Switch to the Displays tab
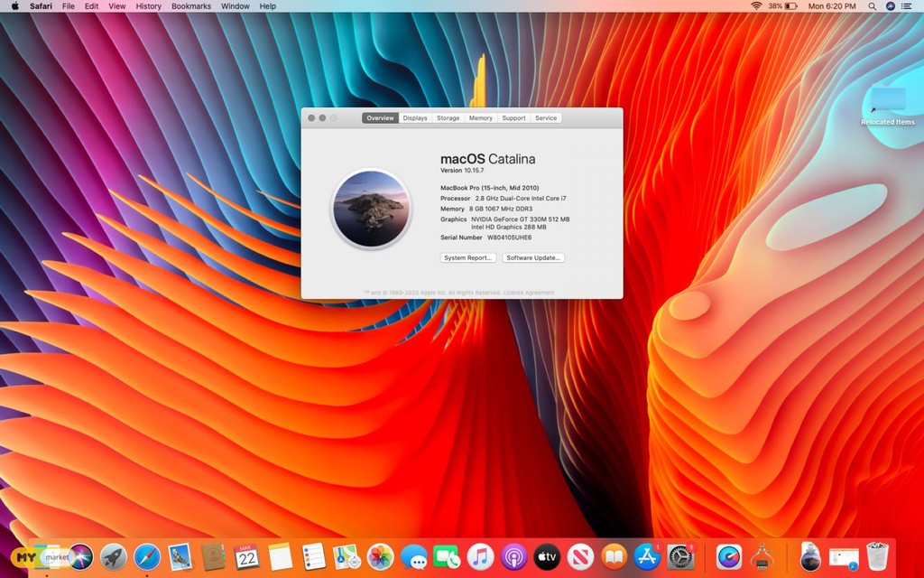This screenshot has width=924, height=578. (415, 118)
